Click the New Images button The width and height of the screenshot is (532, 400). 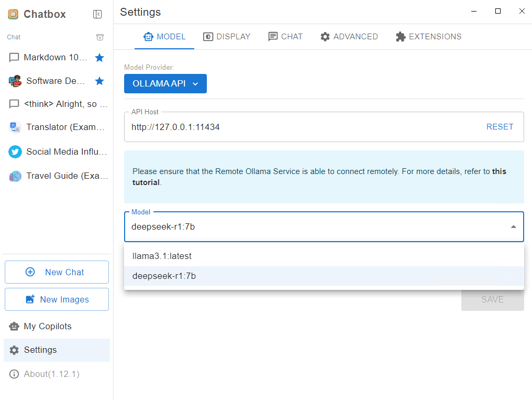[x=57, y=299]
